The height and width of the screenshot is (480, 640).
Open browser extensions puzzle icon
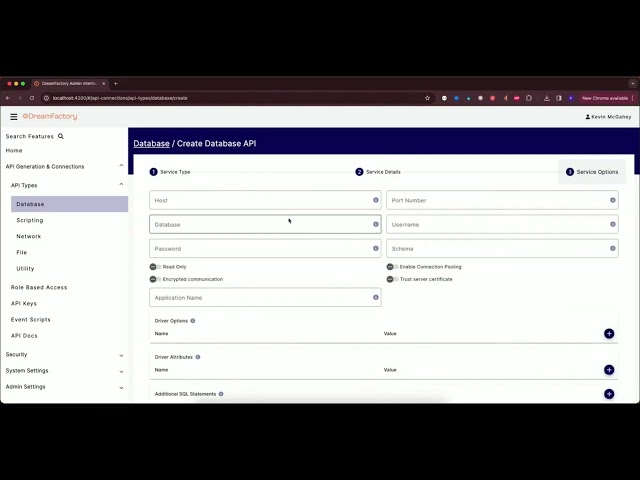[529, 98]
